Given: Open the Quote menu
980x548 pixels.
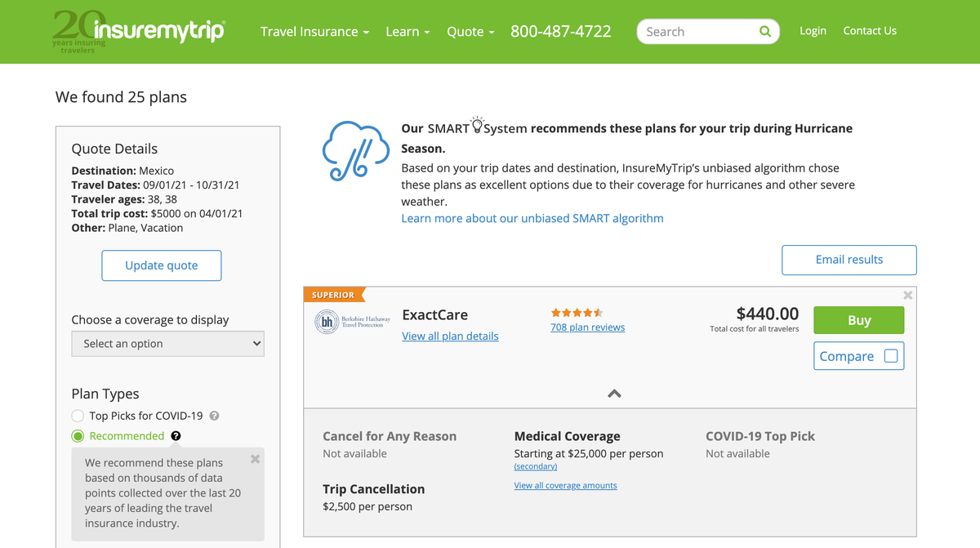Looking at the screenshot, I should [x=470, y=31].
